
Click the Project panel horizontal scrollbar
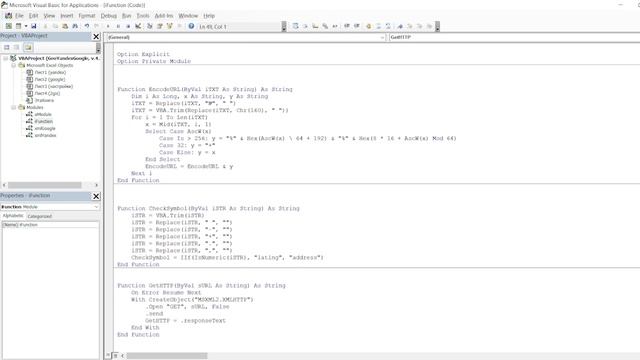pyautogui.click(x=44, y=185)
